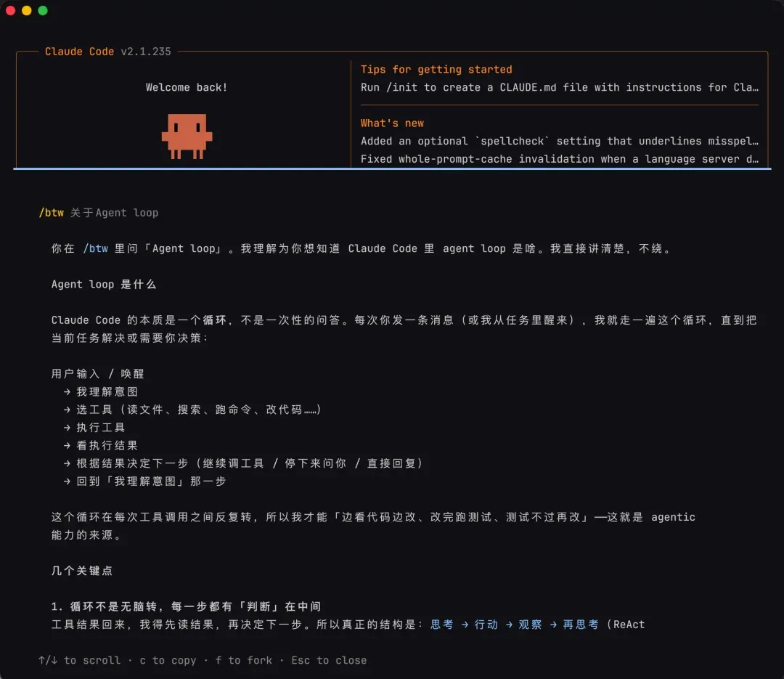Click the Claude Code title text
The image size is (784, 679).
coord(80,52)
